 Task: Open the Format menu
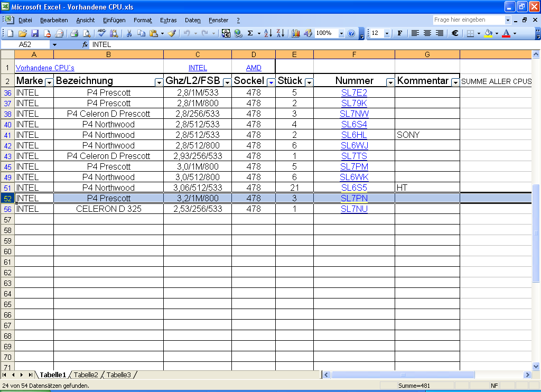(143, 21)
